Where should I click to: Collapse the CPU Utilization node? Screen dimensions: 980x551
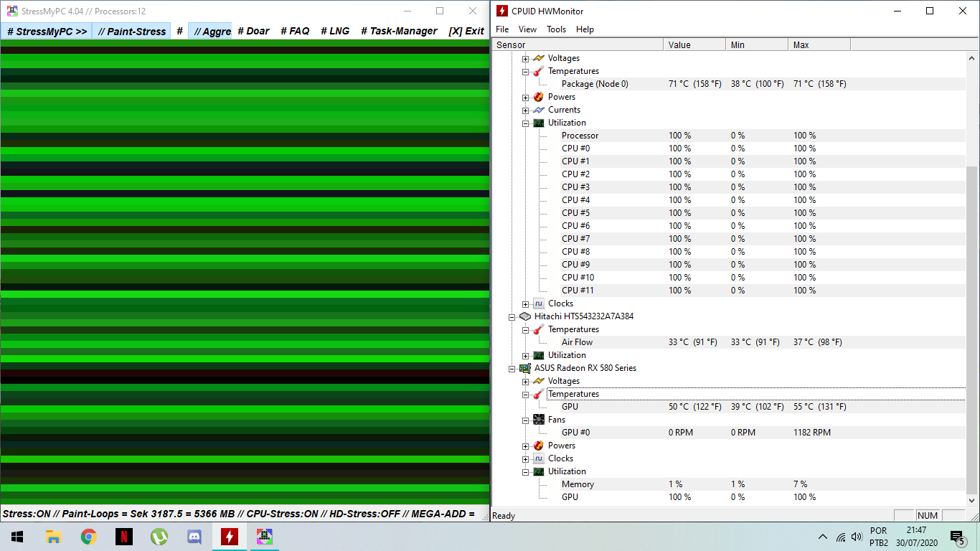(x=525, y=123)
